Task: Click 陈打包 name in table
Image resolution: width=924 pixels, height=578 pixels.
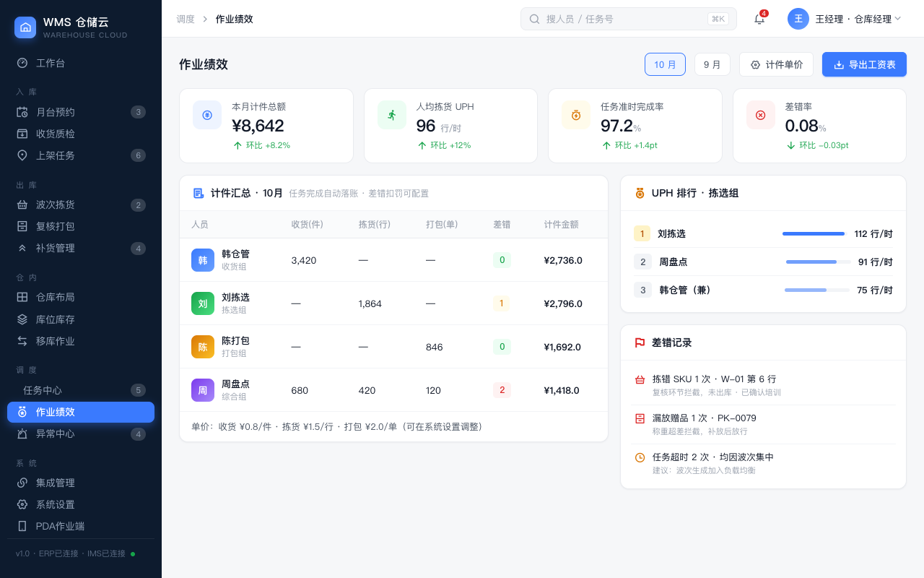Action: coord(235,340)
